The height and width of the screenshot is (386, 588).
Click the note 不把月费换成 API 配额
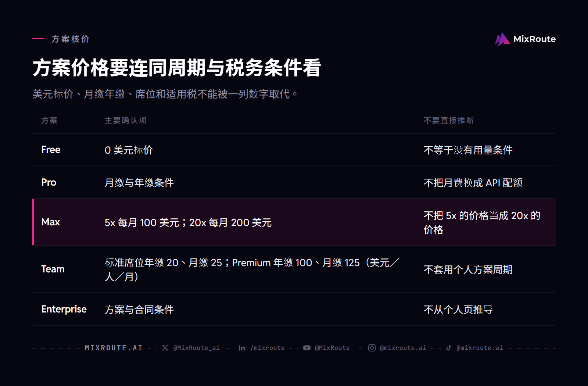(473, 183)
